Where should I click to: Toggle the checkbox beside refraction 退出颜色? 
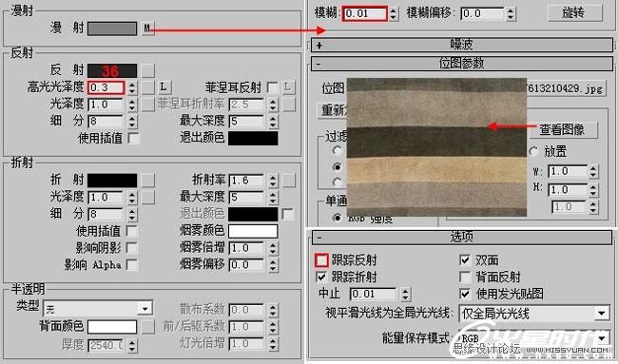[x=288, y=214]
